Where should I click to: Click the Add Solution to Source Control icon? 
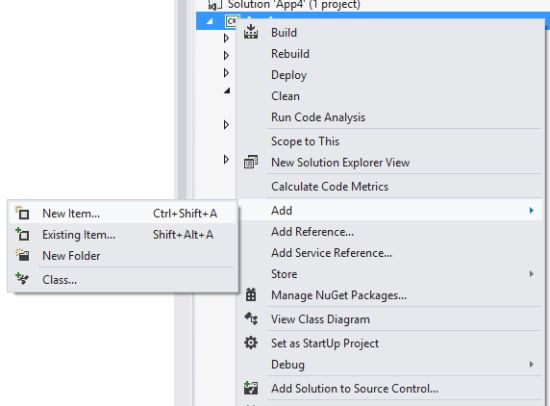point(251,388)
